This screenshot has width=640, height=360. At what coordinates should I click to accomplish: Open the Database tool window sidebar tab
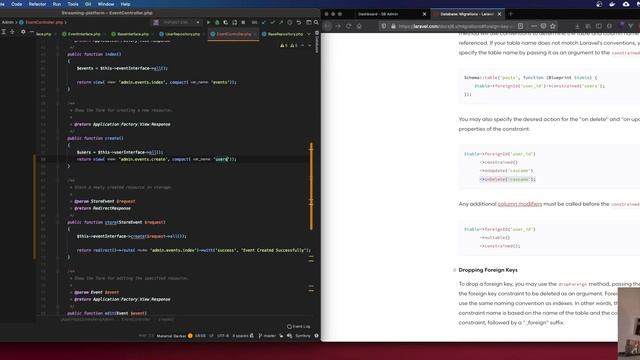click(317, 41)
